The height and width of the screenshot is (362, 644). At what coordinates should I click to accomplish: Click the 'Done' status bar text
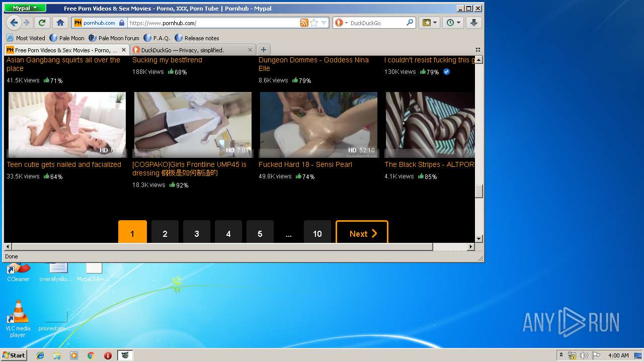click(x=12, y=256)
